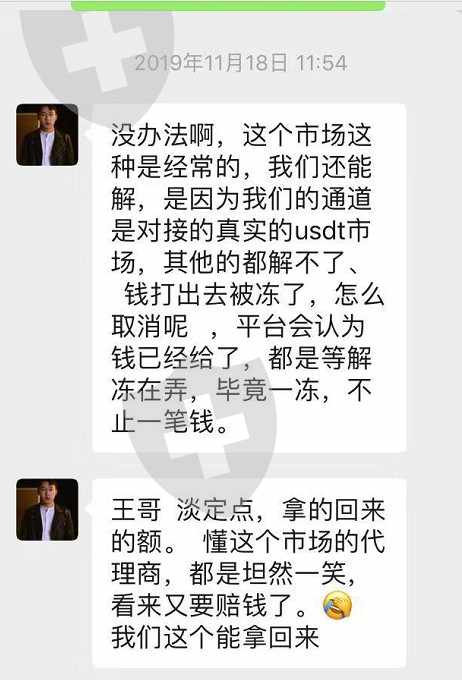Click the green sent-message bubble at the top
The height and width of the screenshot is (680, 462).
(x=228, y=5)
